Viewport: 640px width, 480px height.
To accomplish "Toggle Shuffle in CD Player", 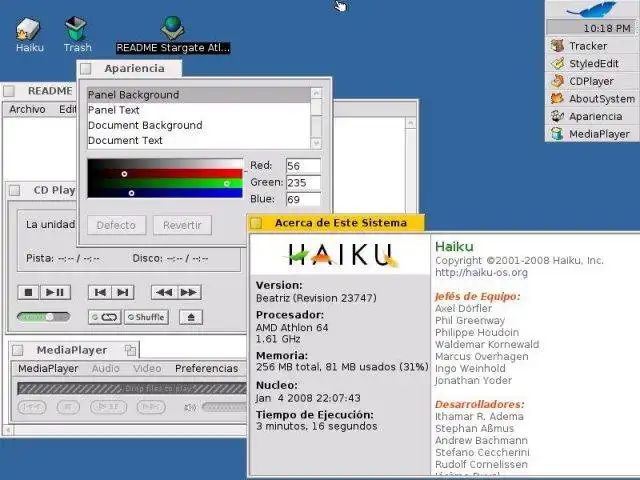I will click(146, 317).
